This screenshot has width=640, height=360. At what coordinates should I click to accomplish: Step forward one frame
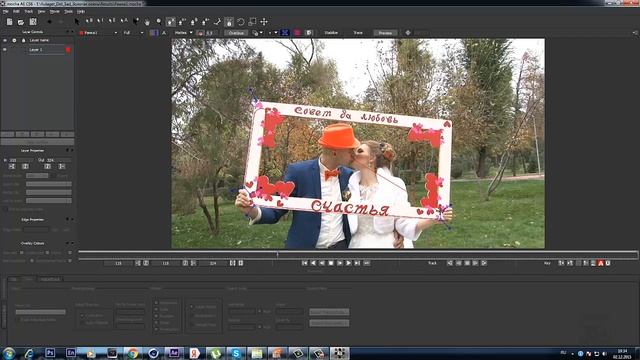[x=340, y=263]
